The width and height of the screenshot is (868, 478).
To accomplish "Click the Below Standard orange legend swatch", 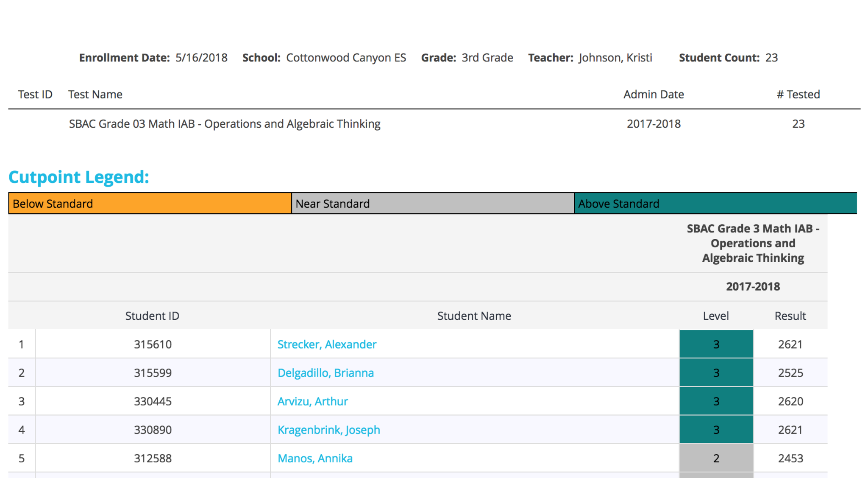I will 150,204.
